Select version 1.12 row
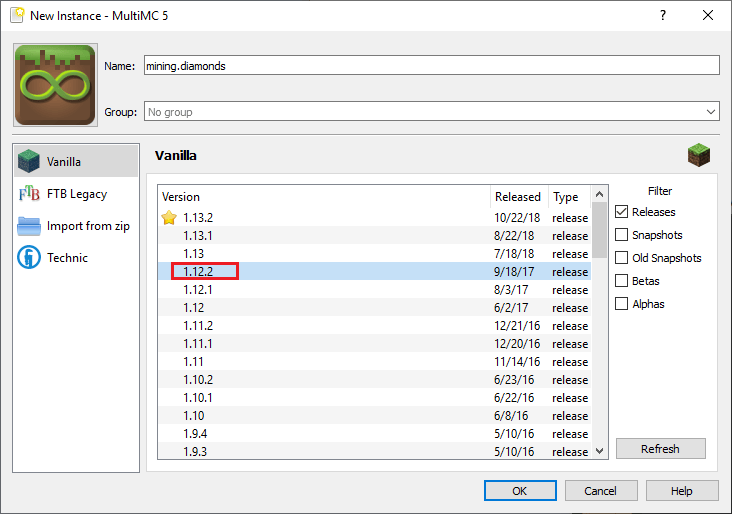 coord(375,307)
